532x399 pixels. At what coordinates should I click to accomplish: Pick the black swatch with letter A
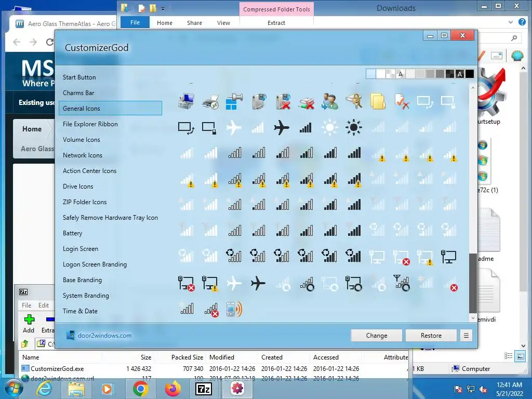pos(460,74)
